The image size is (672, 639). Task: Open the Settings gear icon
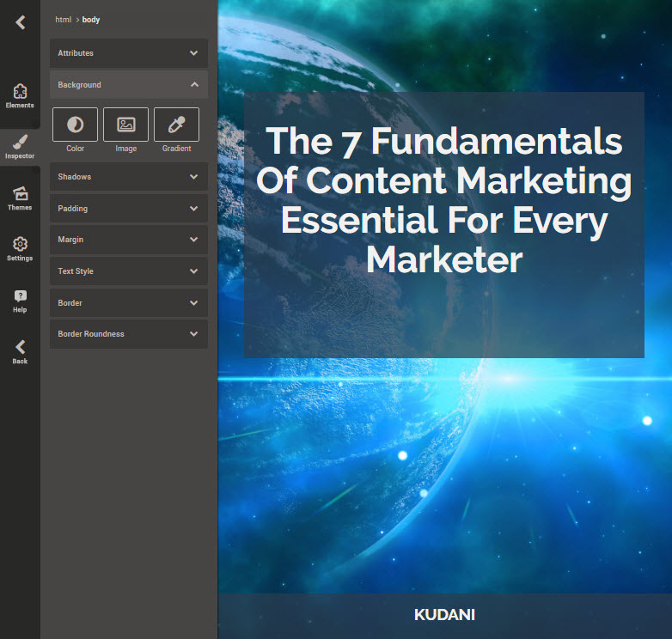tap(20, 244)
